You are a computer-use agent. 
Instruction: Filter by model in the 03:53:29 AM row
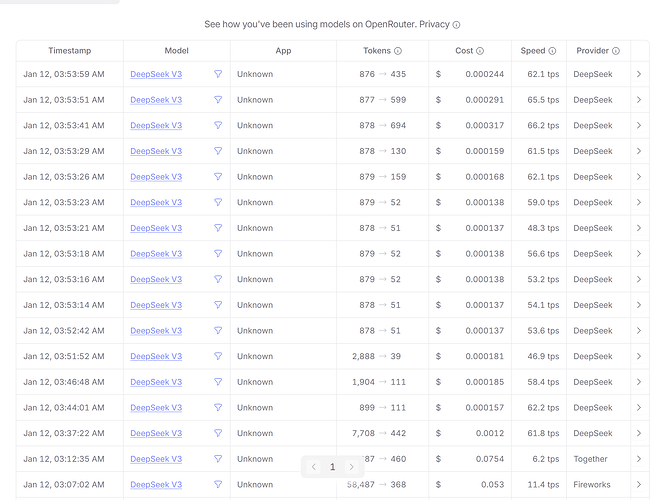218,151
